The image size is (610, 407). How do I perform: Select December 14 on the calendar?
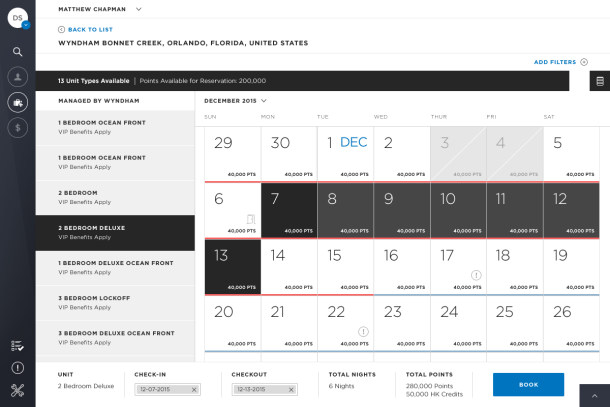point(289,267)
